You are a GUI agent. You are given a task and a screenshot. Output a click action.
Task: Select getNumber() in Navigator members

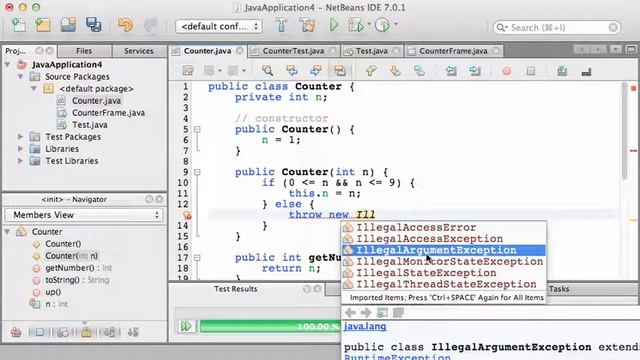pyautogui.click(x=70, y=268)
